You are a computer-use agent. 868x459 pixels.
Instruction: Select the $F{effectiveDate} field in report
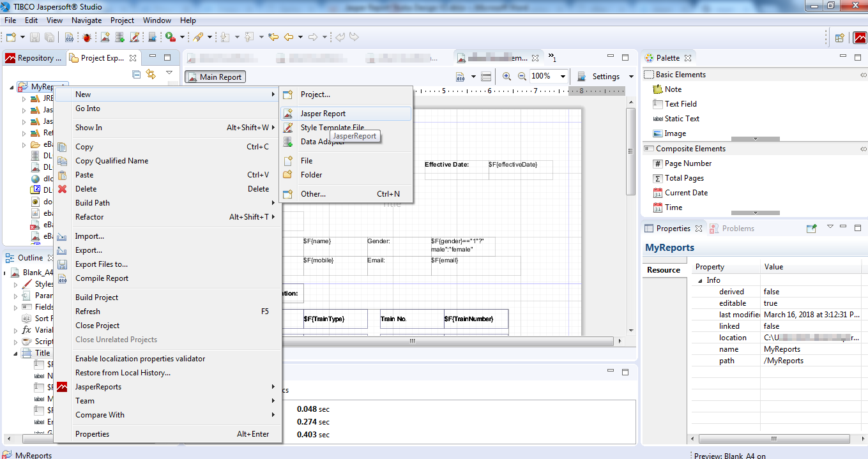pyautogui.click(x=521, y=170)
